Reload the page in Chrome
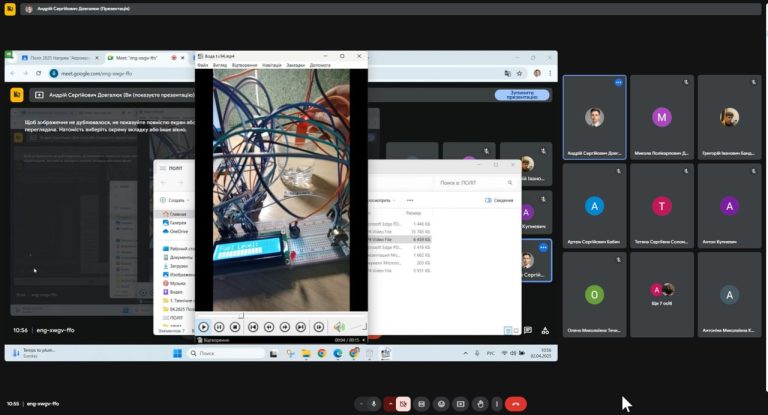This screenshot has height=415, width=768. click(38, 73)
